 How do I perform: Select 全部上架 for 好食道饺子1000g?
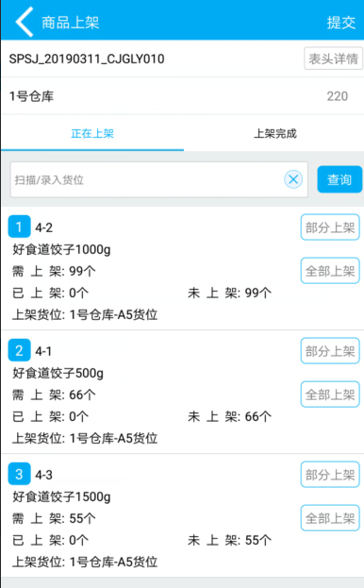330,271
